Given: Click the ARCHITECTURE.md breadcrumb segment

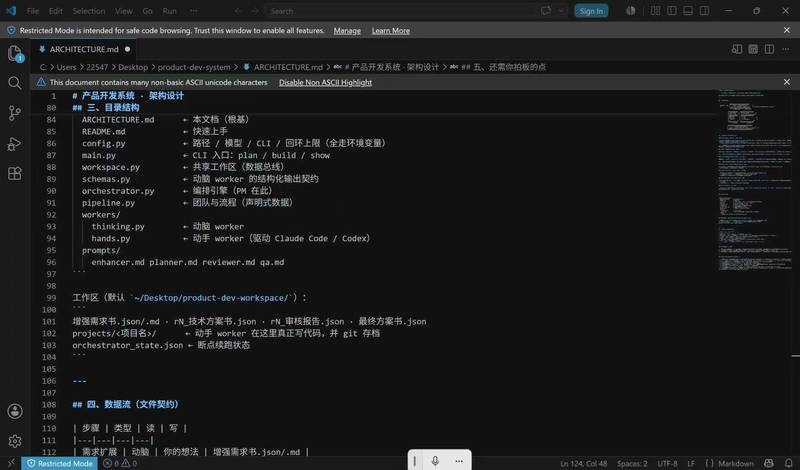Looking at the screenshot, I should [288, 67].
